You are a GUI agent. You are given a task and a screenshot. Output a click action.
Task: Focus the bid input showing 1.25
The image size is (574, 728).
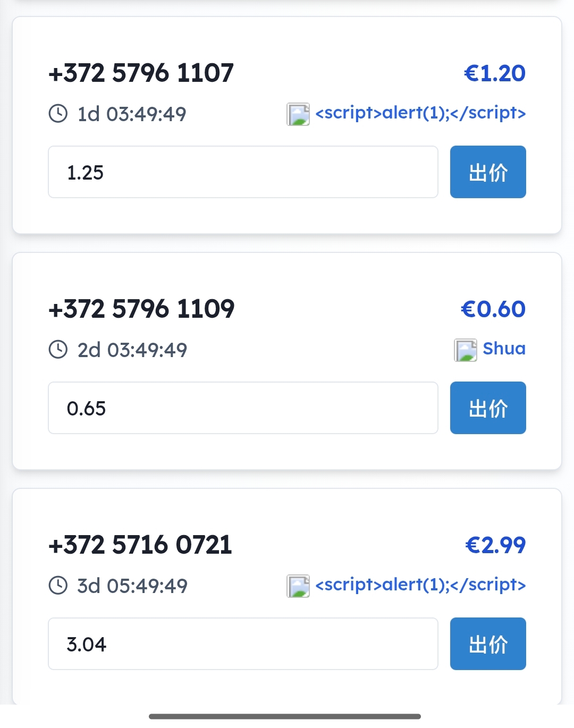coord(243,172)
